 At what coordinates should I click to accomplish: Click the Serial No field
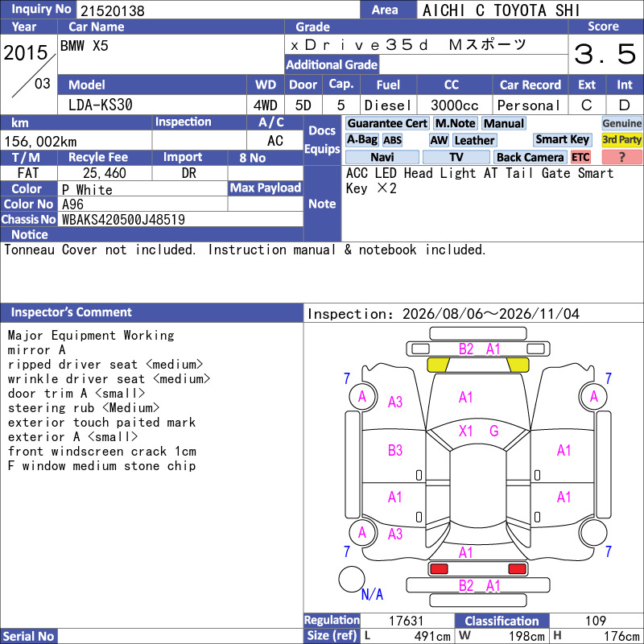point(180,636)
